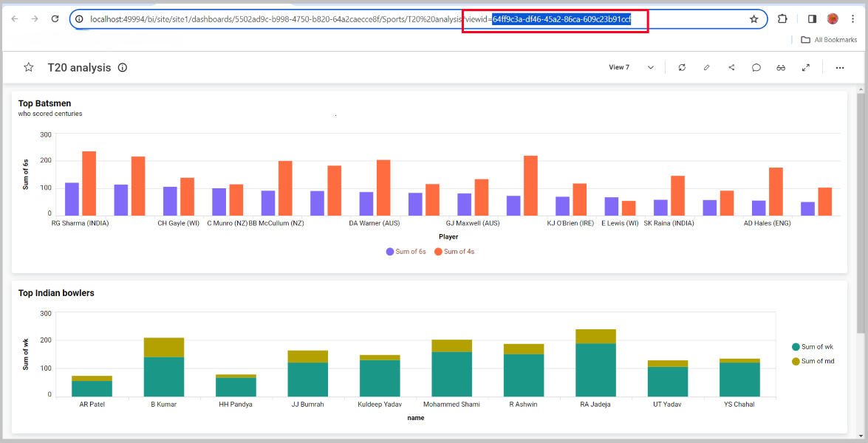Edit the dashboard with pencil icon
868x443 pixels.
pyautogui.click(x=706, y=67)
